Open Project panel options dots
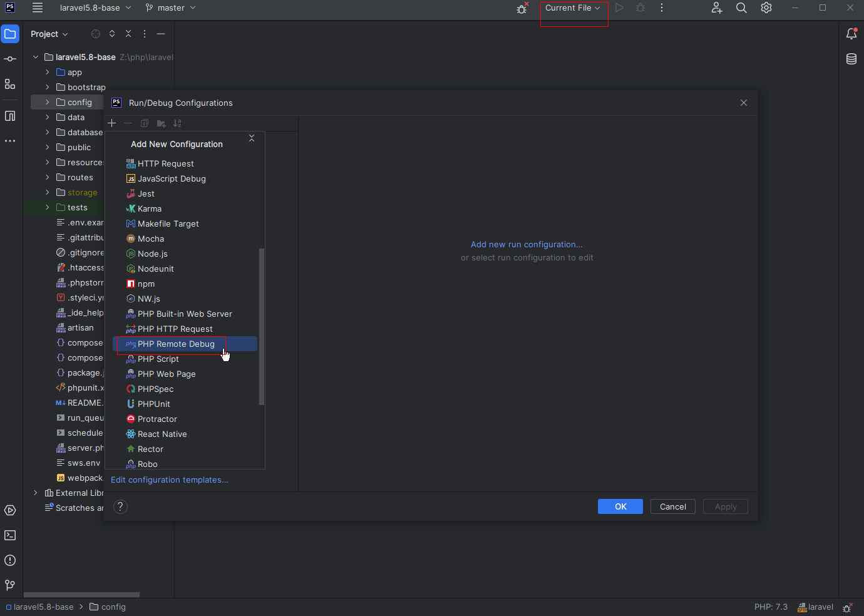The height and width of the screenshot is (616, 864). tap(145, 34)
